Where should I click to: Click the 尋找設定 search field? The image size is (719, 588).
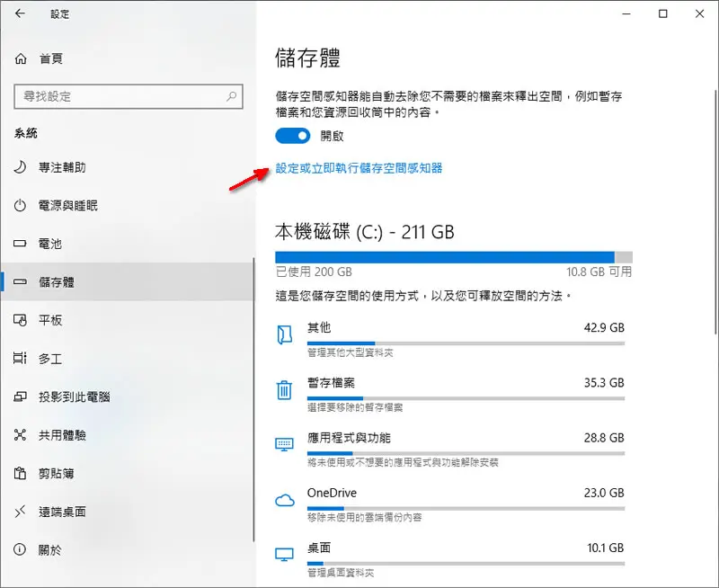pyautogui.click(x=129, y=96)
